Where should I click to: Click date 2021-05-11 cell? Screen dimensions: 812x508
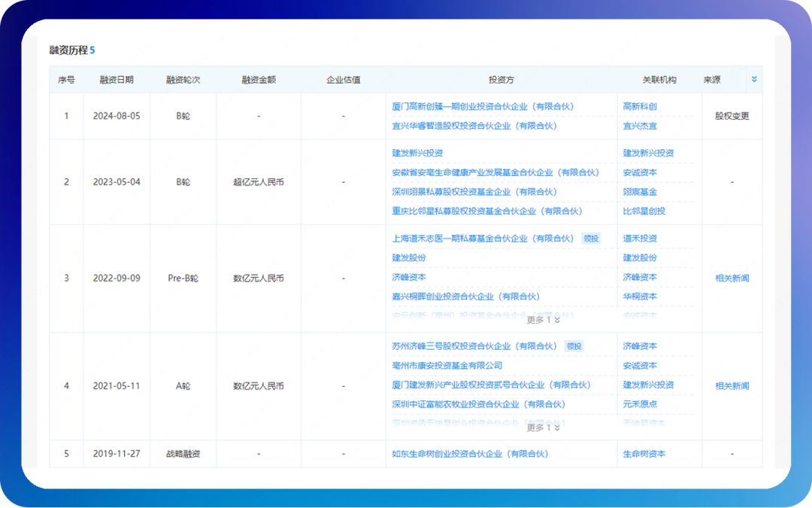117,386
